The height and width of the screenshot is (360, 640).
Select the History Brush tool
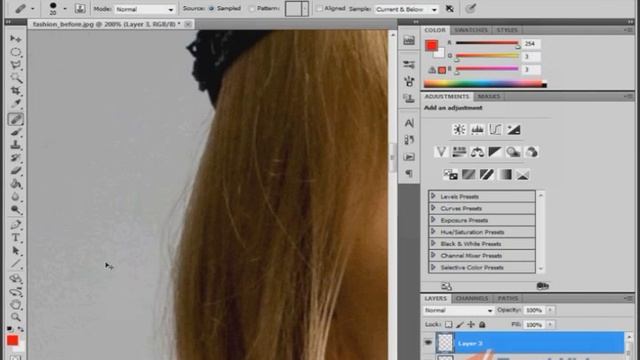tap(16, 158)
